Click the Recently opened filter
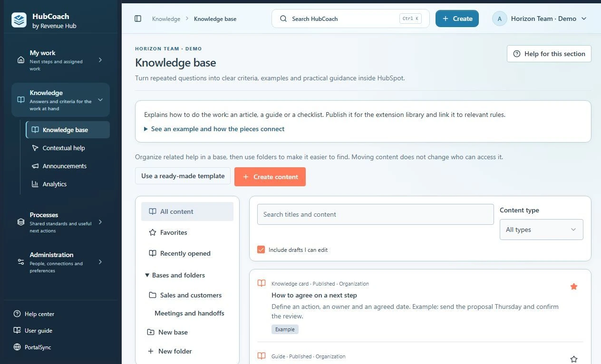601x364 pixels. point(187,253)
